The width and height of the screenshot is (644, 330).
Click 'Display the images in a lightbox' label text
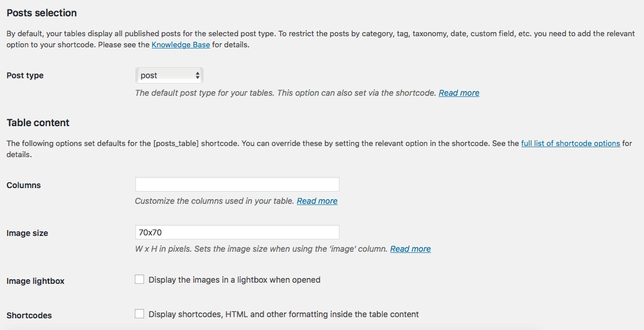point(235,280)
